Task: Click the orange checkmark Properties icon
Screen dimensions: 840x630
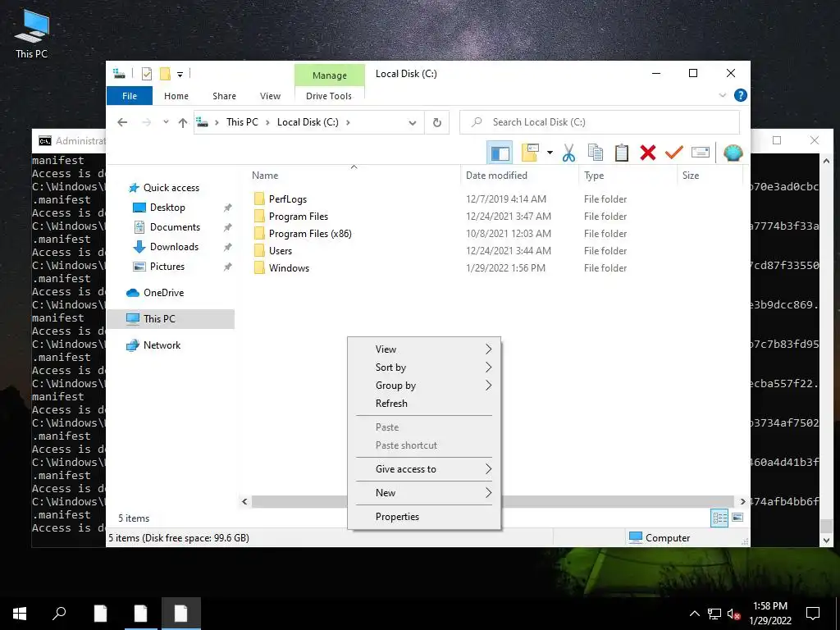Action: 673,153
